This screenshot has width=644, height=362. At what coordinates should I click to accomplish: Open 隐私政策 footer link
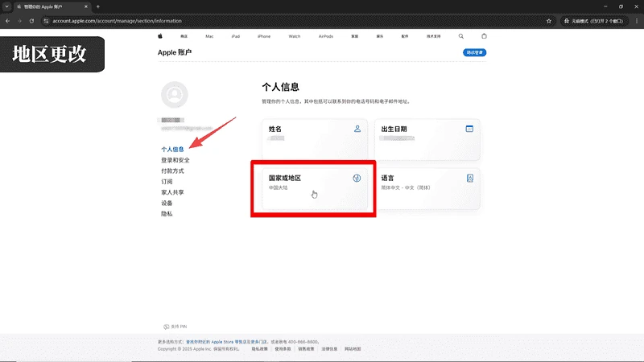(x=259, y=349)
